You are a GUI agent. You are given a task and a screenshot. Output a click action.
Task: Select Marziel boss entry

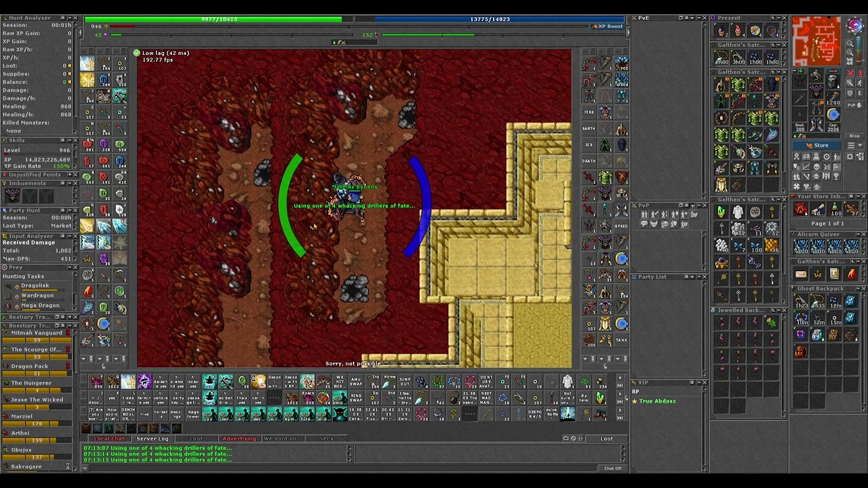point(37,419)
